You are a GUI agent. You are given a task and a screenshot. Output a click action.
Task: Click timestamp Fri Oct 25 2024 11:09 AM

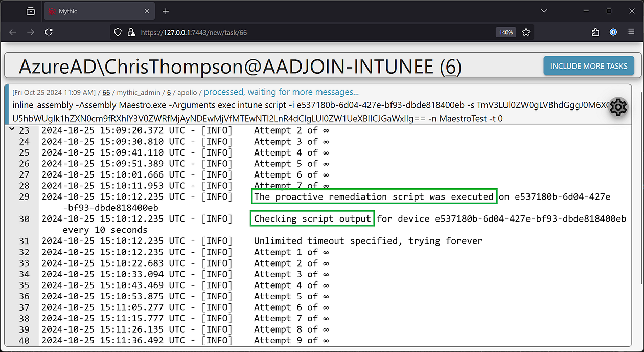coord(54,92)
